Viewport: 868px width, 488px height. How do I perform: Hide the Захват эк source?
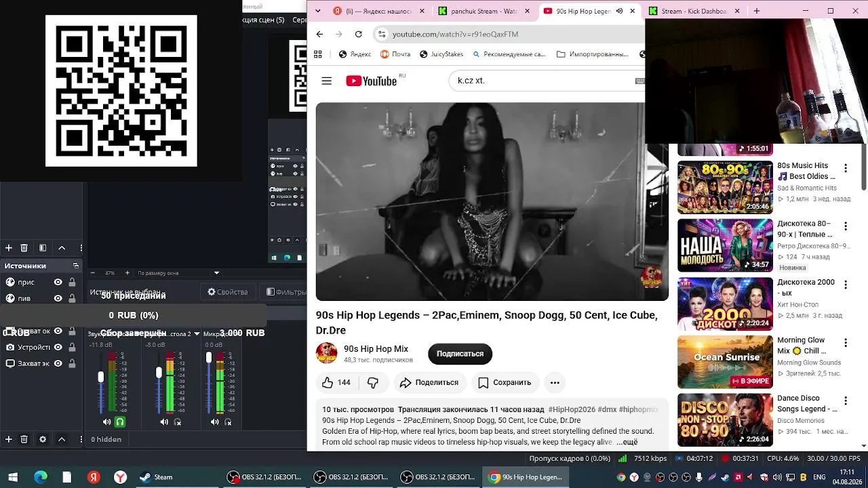click(x=58, y=363)
